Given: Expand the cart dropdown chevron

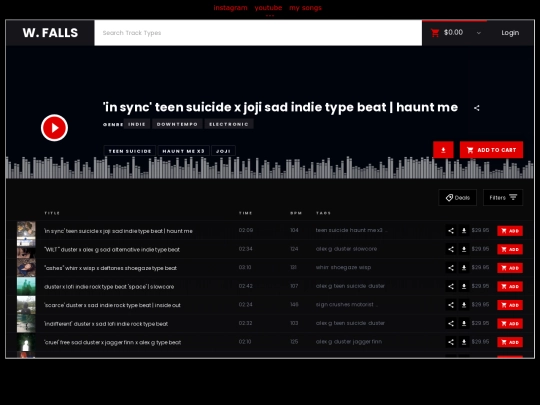Looking at the screenshot, I should [x=479, y=33].
